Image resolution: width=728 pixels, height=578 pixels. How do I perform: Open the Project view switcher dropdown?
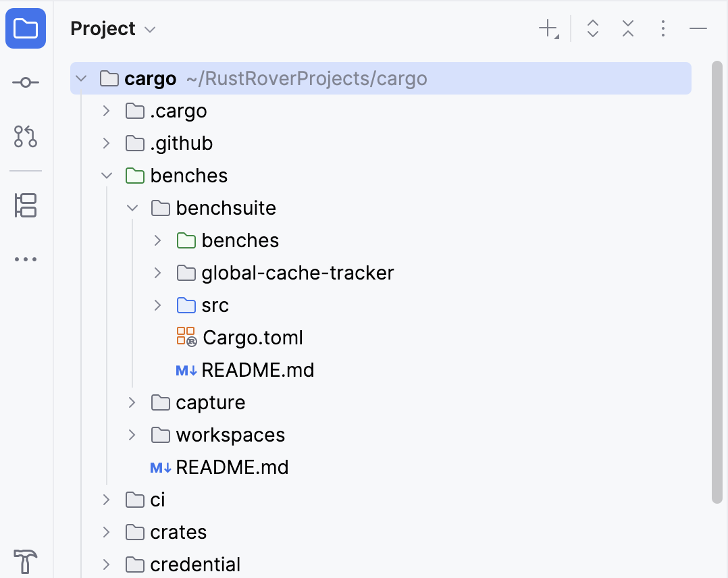pos(149,28)
